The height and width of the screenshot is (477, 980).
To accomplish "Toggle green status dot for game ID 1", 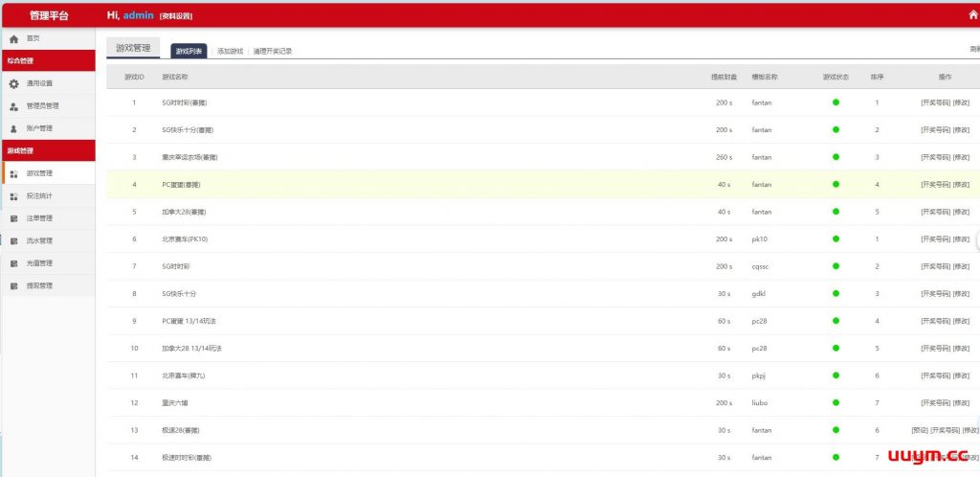I will 835,102.
